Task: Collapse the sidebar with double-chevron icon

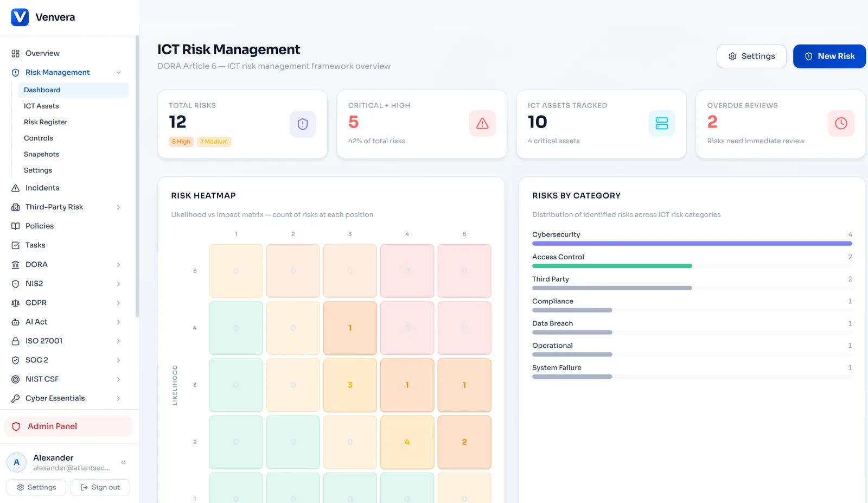Action: pos(124,462)
